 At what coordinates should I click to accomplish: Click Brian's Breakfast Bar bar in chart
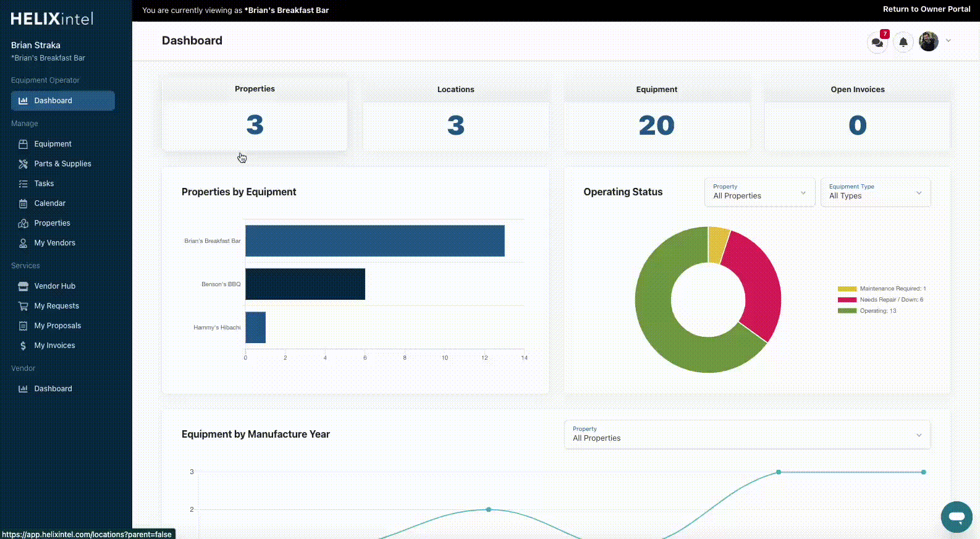pyautogui.click(x=375, y=241)
